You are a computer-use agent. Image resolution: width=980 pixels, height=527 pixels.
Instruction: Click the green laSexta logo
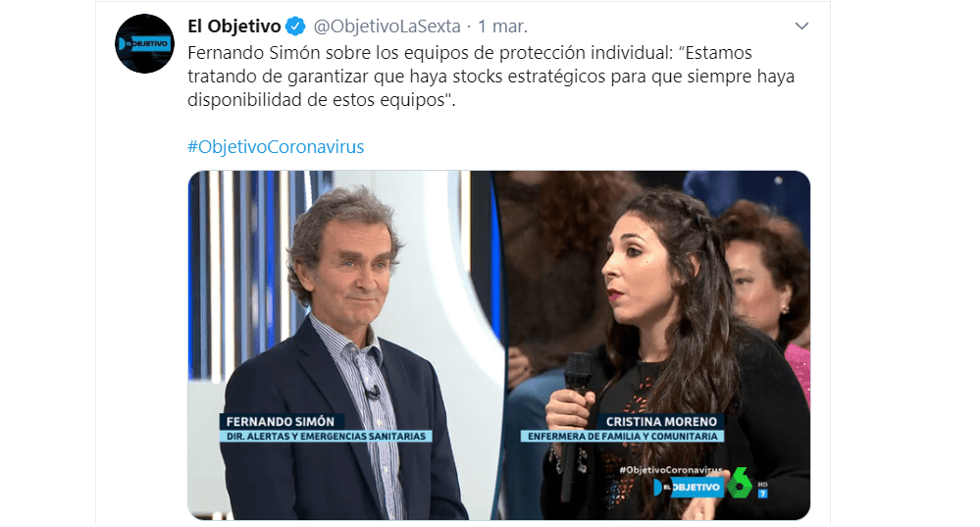739,483
